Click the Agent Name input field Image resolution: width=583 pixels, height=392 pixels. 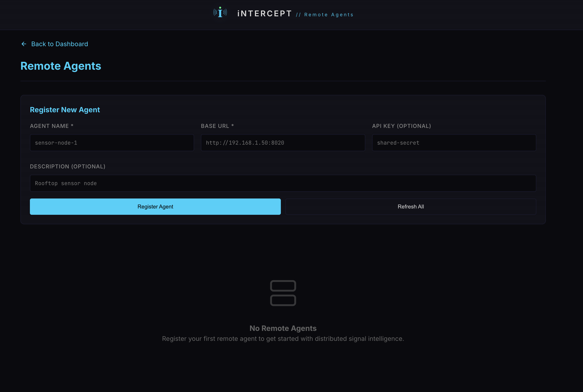tap(112, 143)
